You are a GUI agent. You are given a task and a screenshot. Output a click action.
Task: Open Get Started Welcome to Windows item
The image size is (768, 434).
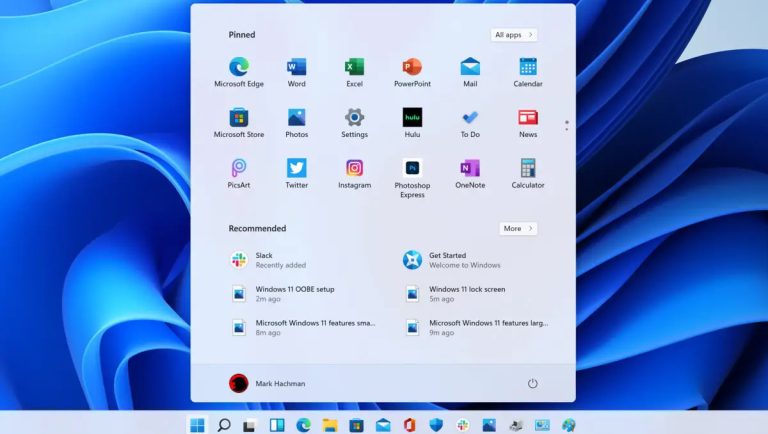[452, 260]
